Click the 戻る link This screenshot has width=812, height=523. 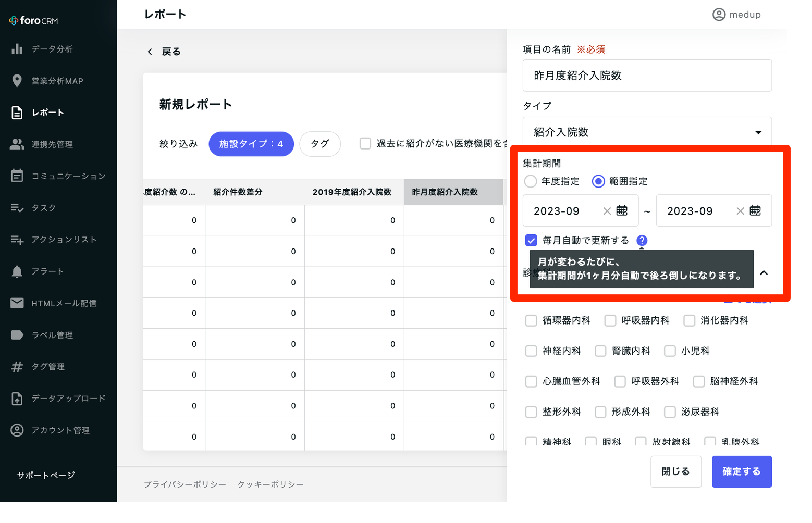tap(171, 52)
